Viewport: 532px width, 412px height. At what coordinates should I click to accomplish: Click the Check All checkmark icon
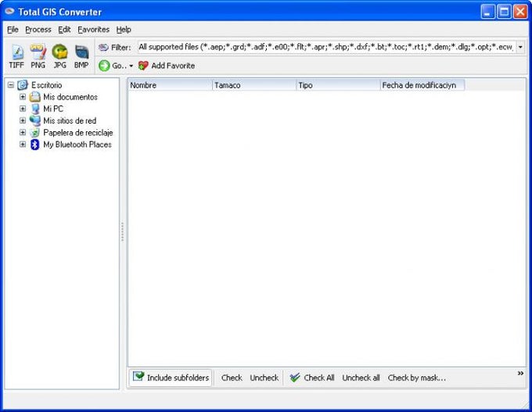295,378
